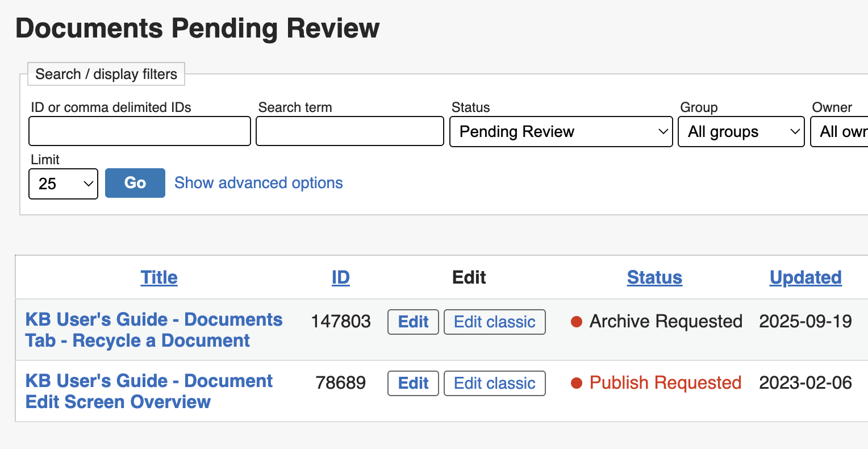Screen dimensions: 868x449
Task: Click red status dot beside Archive Requested
Action: (x=577, y=322)
